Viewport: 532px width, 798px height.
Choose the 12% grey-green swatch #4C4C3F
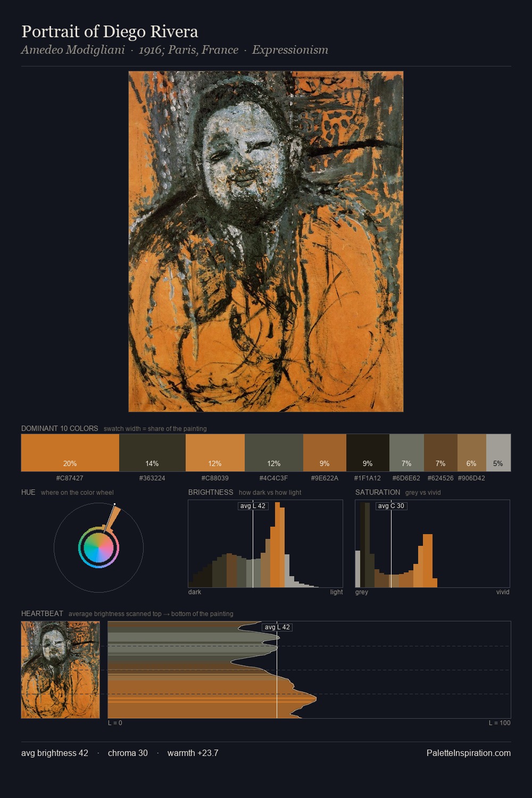[x=274, y=453]
